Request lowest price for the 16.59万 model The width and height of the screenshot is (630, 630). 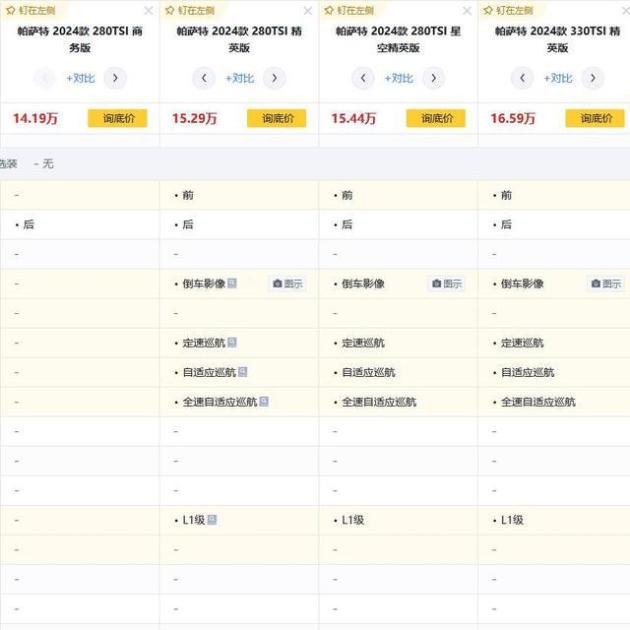[595, 118]
